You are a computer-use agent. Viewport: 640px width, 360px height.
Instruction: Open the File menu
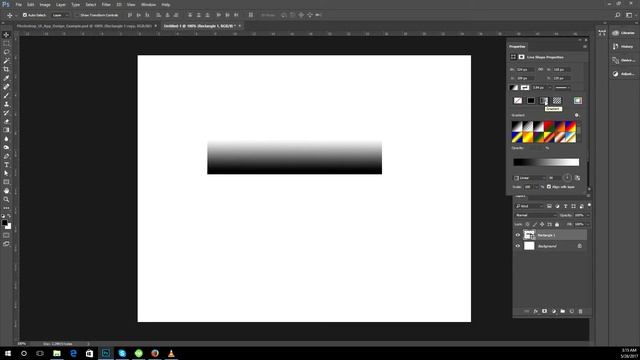click(18, 4)
